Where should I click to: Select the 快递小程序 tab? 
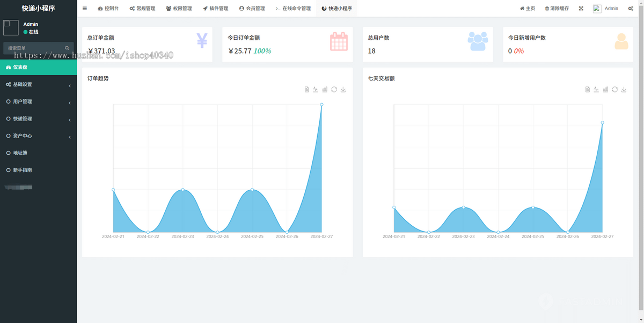pyautogui.click(x=336, y=9)
